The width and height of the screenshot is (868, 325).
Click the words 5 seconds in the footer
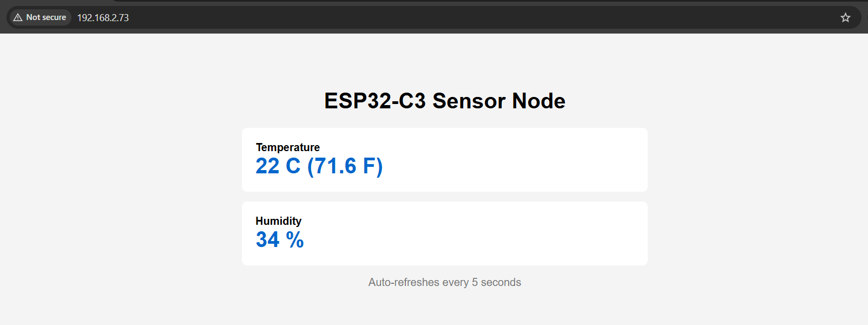496,282
